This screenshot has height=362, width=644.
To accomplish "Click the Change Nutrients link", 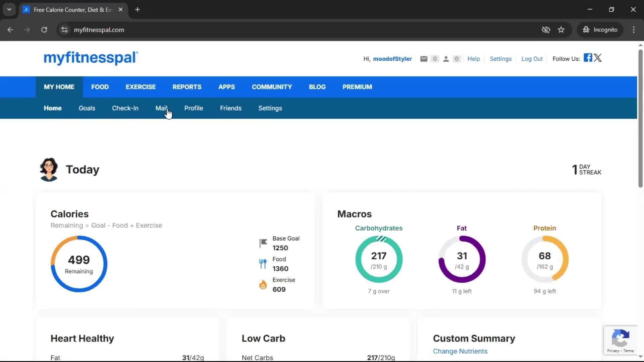I will point(460,351).
